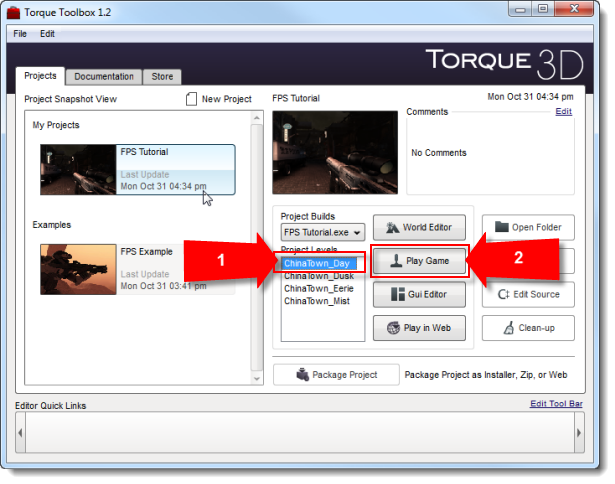
Task: Click the No Comments text area
Action: 490,155
